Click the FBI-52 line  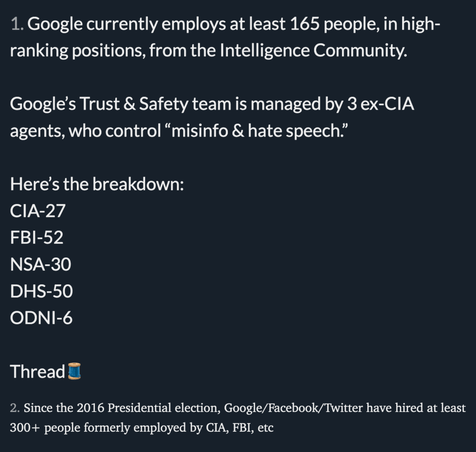click(x=37, y=237)
